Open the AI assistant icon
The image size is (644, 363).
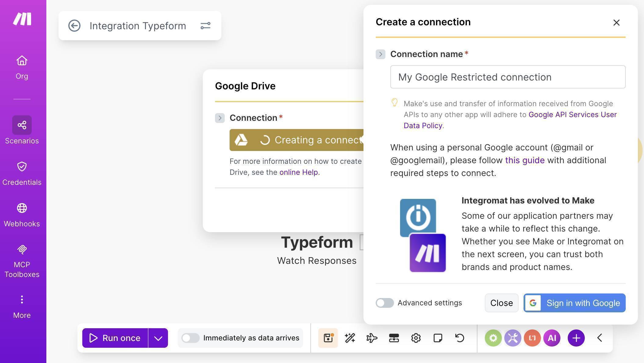552,338
